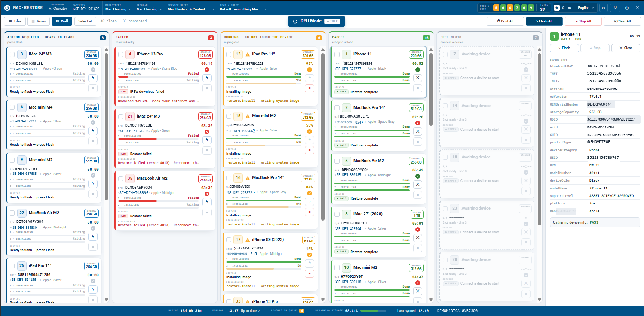644x316 pixels.
Task: Click flash icon on MacBook Air M2 slot 22
Action: point(93,236)
